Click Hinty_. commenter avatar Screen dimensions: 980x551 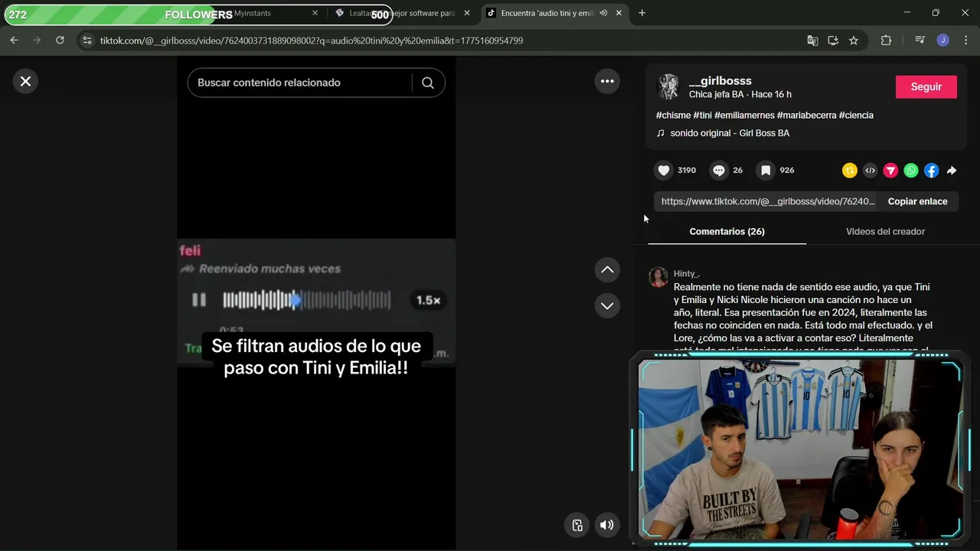tap(658, 277)
